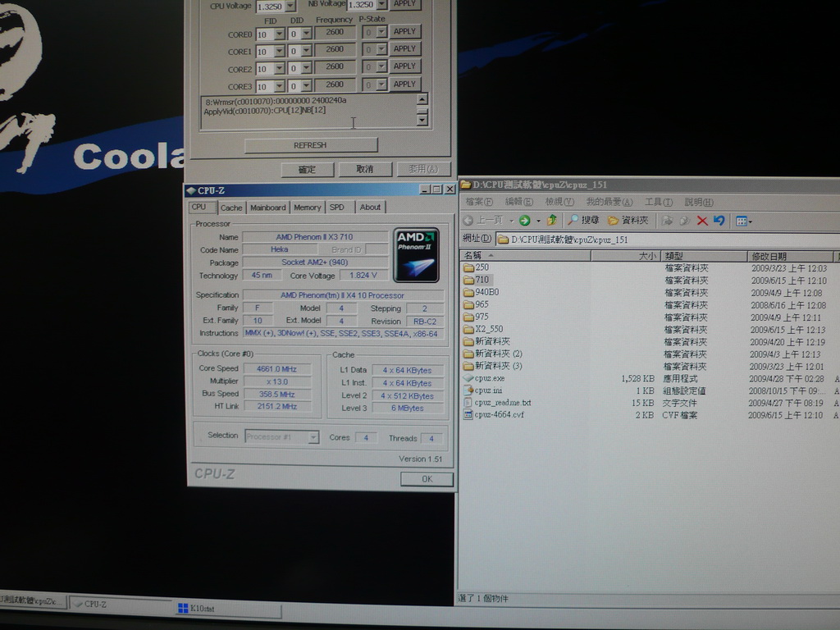This screenshot has width=840, height=630.
Task: Activate the CPU-Z taskbar button
Action: (121, 604)
